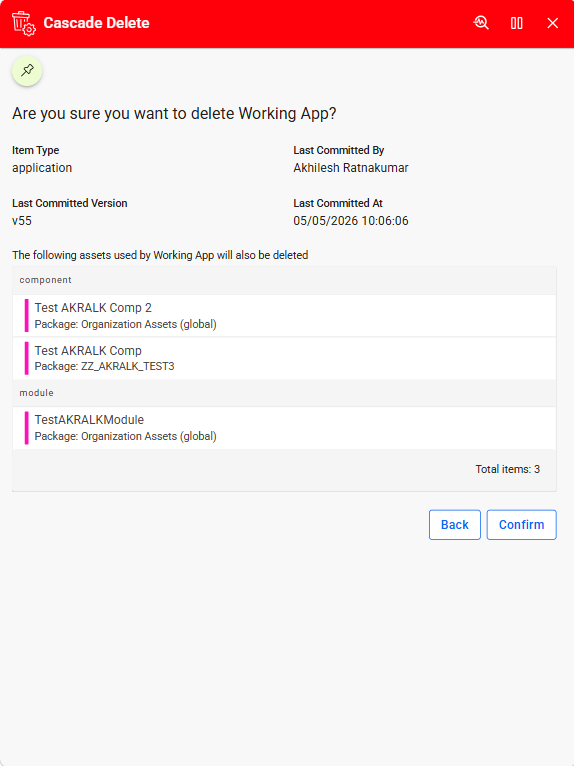Go back with the Back button

tap(455, 525)
